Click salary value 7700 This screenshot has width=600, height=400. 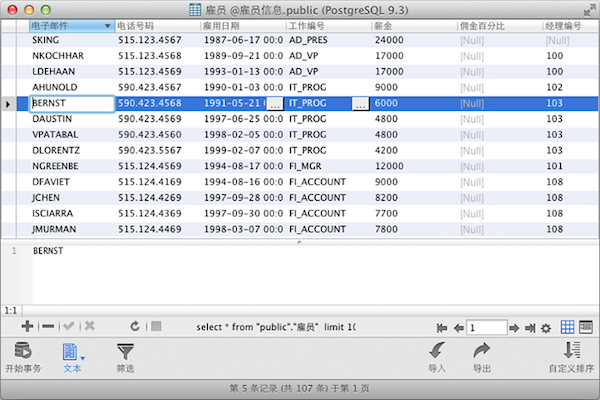(x=386, y=213)
